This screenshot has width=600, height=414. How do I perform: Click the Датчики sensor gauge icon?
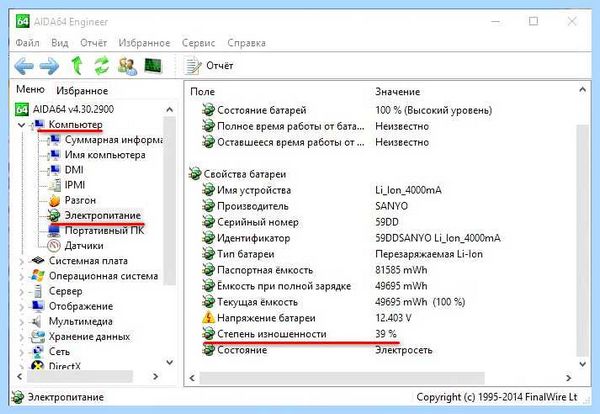54,246
